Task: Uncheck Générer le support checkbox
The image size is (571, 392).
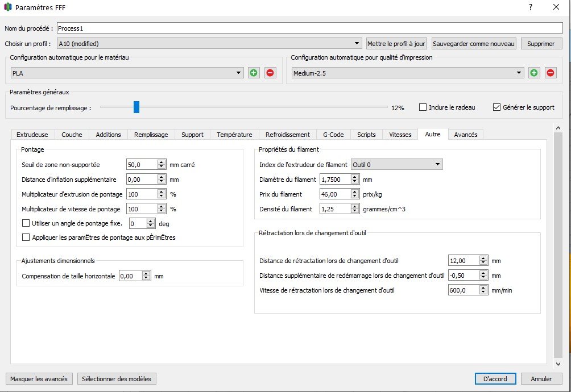Action: click(x=496, y=107)
